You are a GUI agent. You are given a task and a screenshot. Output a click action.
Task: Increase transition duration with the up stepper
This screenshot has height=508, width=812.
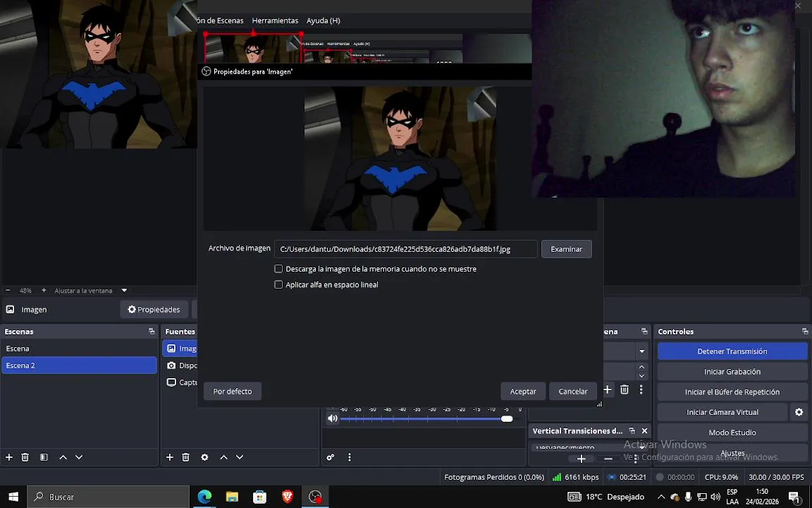click(x=641, y=367)
